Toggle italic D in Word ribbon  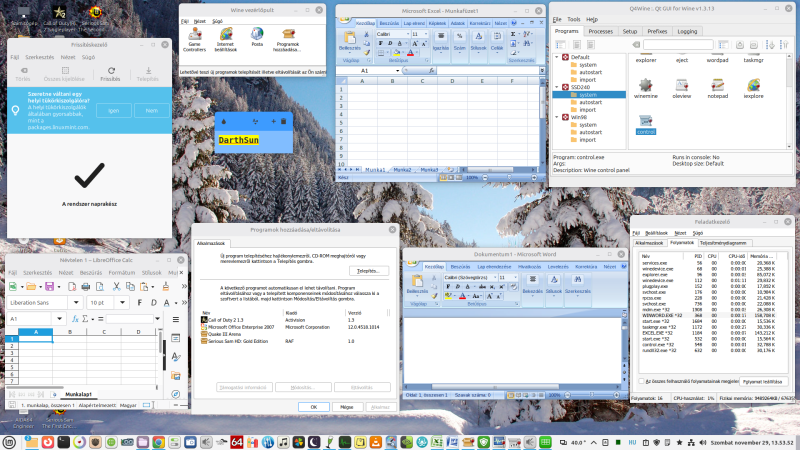pyautogui.click(x=458, y=287)
